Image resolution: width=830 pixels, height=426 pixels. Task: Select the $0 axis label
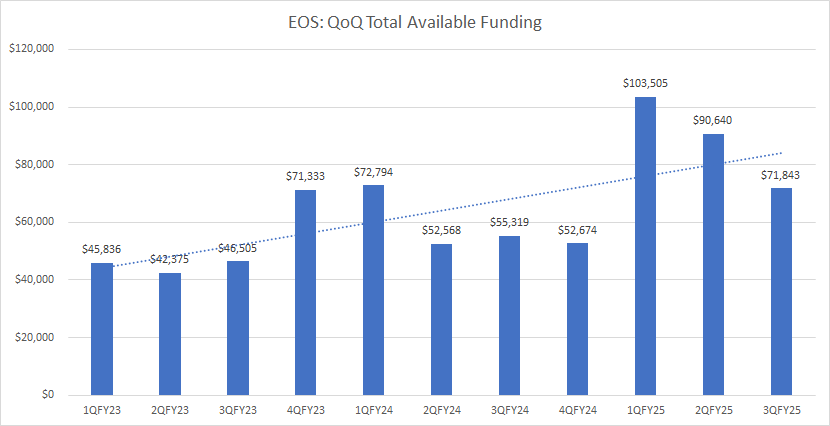coord(45,395)
